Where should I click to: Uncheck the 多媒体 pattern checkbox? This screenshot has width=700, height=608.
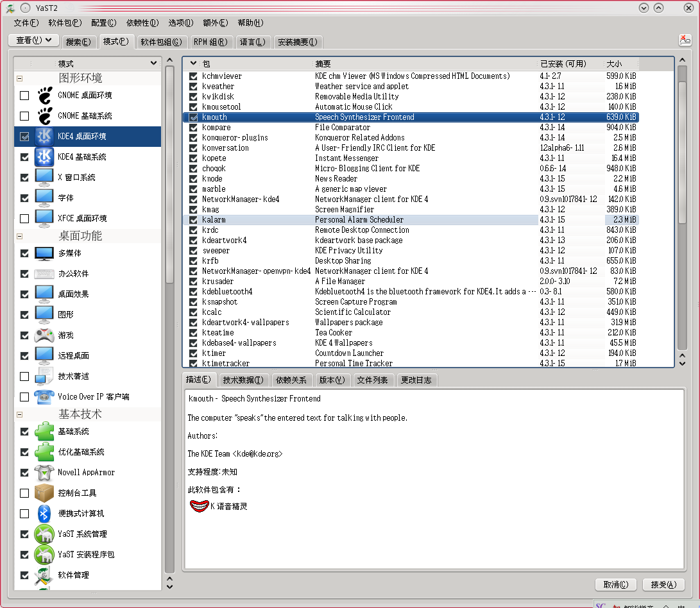(x=24, y=253)
